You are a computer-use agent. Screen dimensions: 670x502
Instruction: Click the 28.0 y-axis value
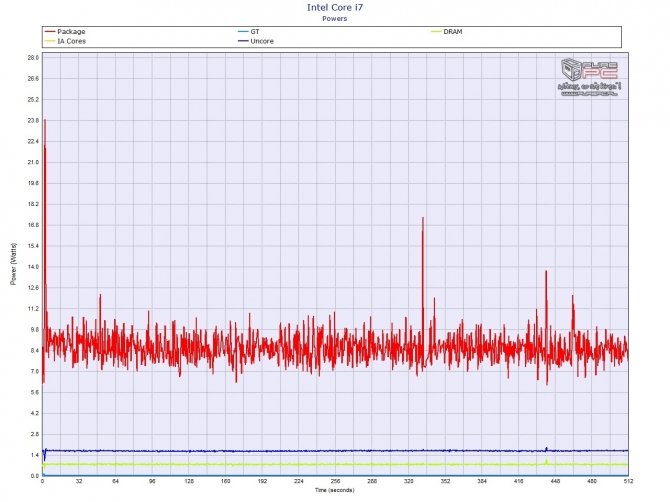point(33,58)
